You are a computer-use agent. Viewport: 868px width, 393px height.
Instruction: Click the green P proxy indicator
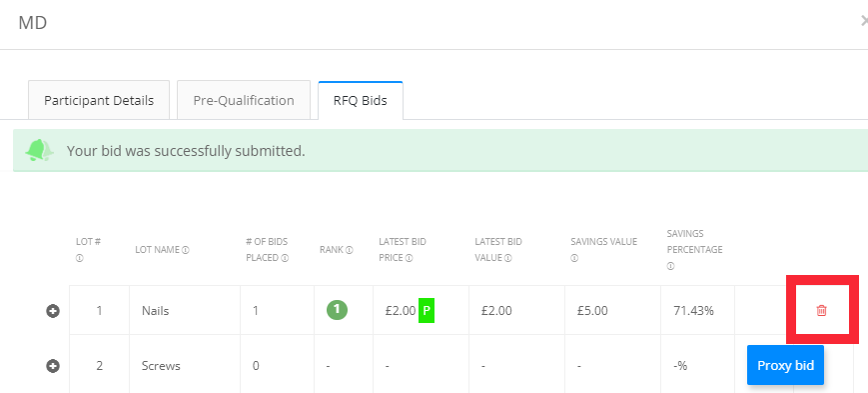pyautogui.click(x=427, y=310)
